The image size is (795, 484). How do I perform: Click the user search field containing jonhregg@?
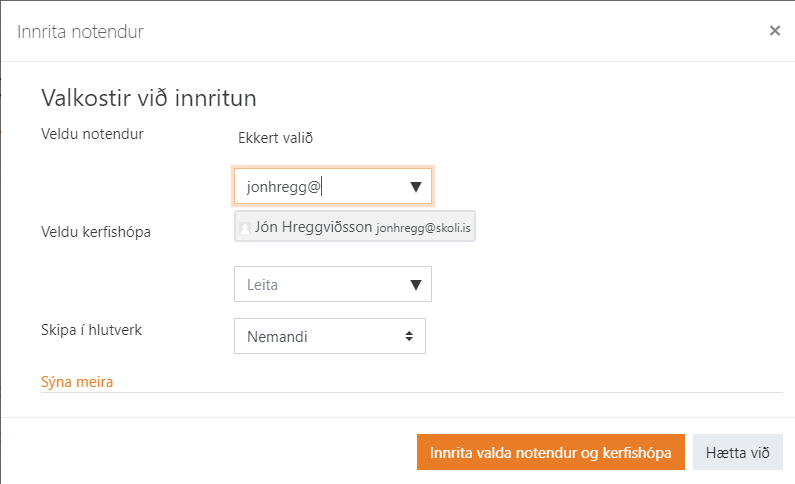pos(333,187)
